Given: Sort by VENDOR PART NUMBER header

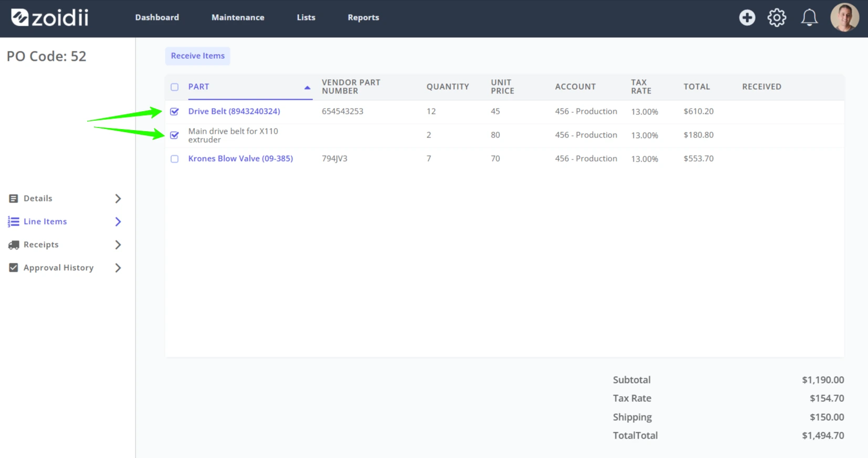Looking at the screenshot, I should 351,87.
